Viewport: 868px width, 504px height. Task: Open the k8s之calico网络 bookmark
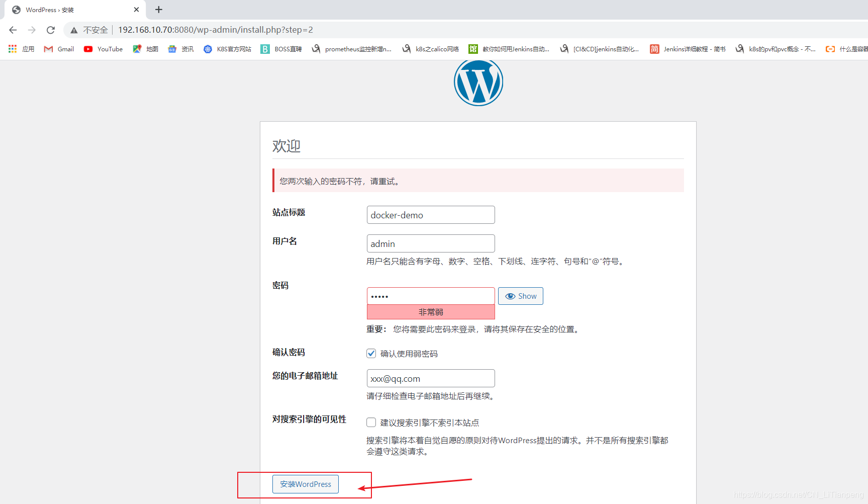coord(430,49)
